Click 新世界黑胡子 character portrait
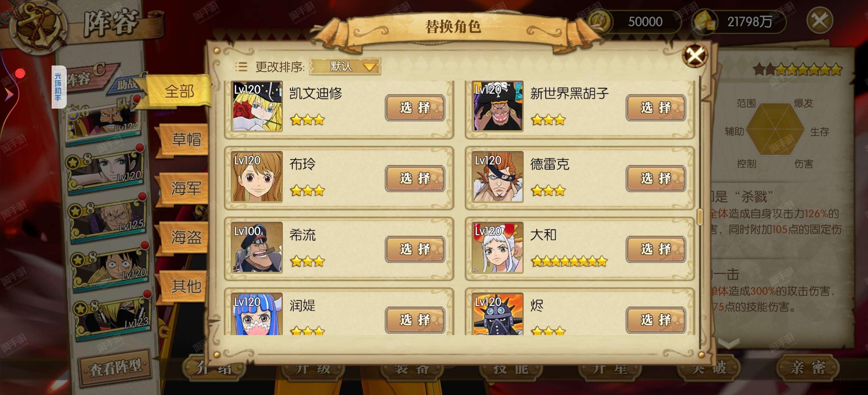Viewport: 868px width, 395px height. click(x=497, y=106)
